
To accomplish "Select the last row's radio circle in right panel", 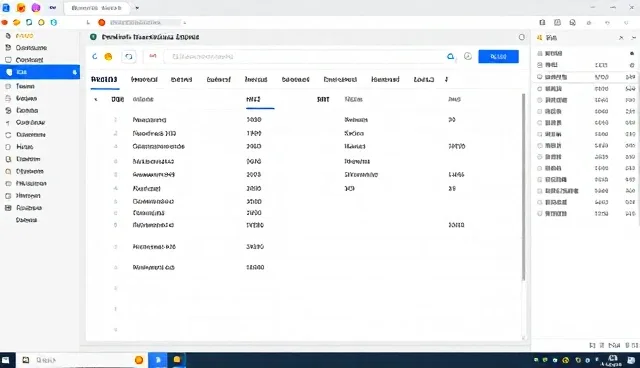I will (x=540, y=213).
